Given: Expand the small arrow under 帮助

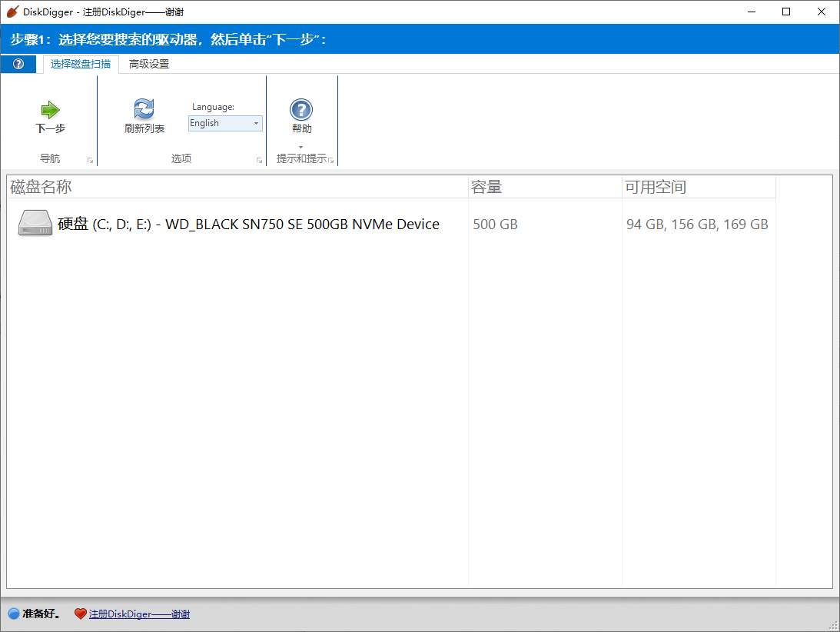Looking at the screenshot, I should point(301,147).
